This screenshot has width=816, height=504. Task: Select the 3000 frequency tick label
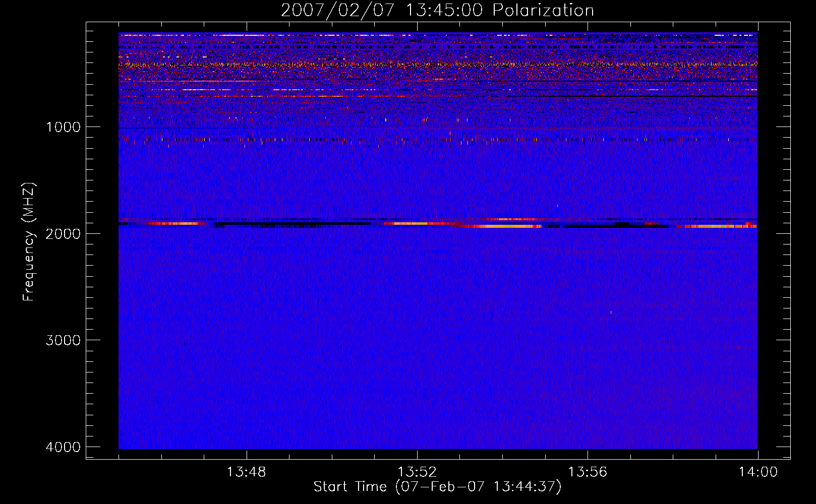pyautogui.click(x=63, y=340)
